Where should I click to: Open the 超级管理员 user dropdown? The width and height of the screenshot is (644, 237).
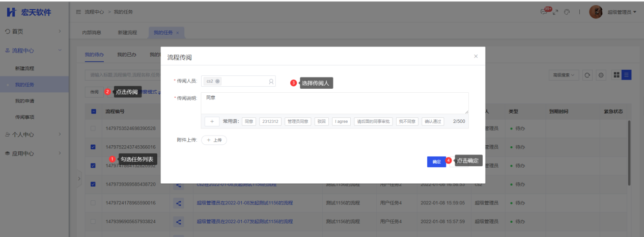(x=622, y=12)
